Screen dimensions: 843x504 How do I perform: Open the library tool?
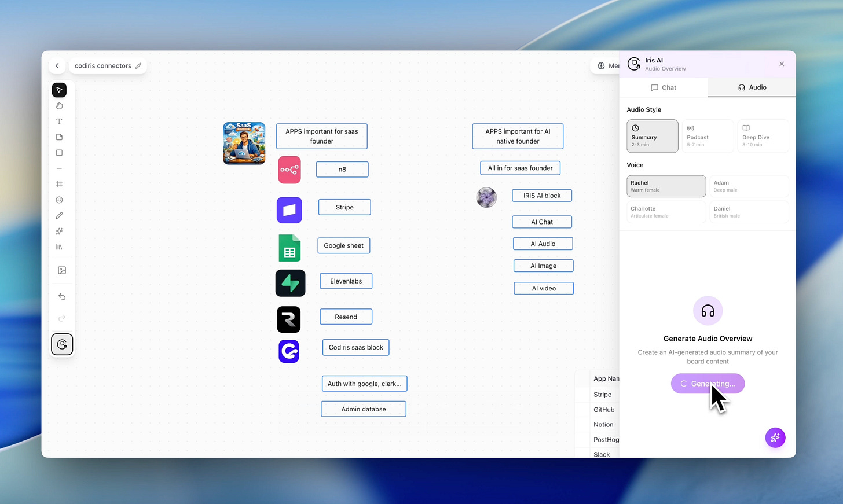pyautogui.click(x=59, y=247)
